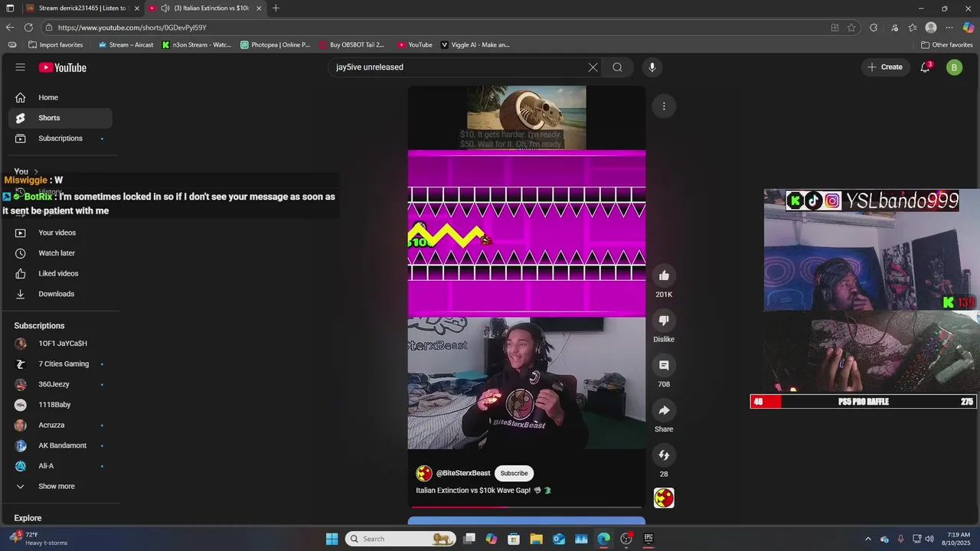Go to Home in the sidebar
980x551 pixels.
click(60, 97)
